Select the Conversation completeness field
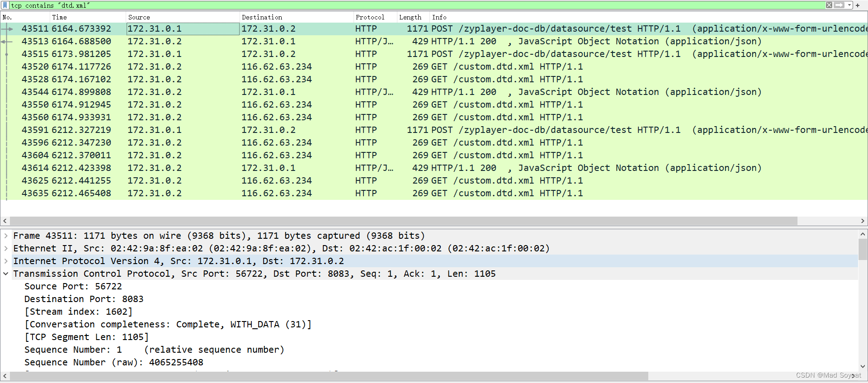This screenshot has height=383, width=868. pyautogui.click(x=168, y=324)
